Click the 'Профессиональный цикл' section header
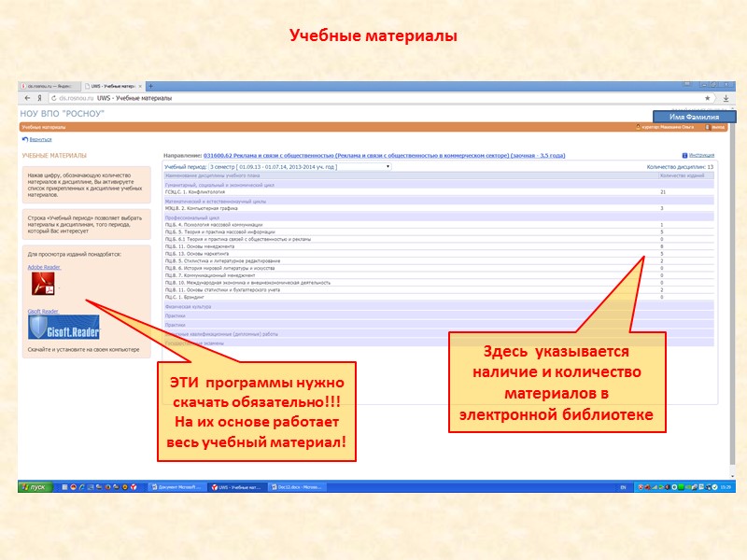The height and width of the screenshot is (560, 747). pyautogui.click(x=438, y=217)
